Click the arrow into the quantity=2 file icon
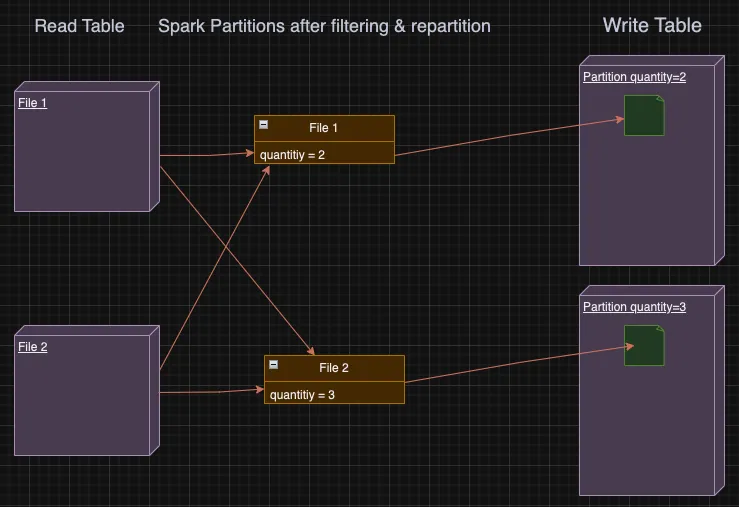739x507 pixels. coord(509,137)
